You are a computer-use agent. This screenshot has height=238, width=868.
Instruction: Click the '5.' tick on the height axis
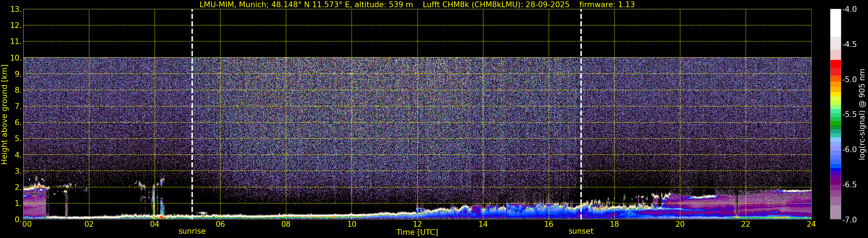point(18,139)
